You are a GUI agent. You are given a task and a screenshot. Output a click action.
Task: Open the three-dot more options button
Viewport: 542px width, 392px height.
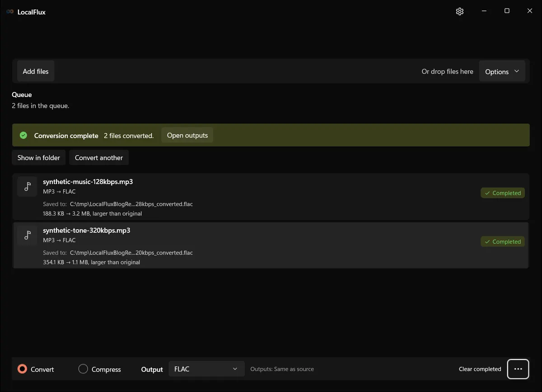518,369
